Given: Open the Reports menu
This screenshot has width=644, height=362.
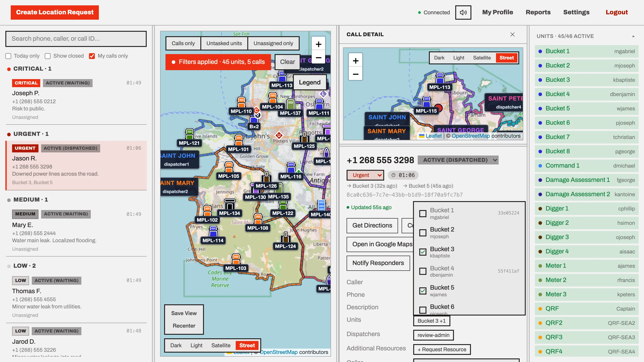Looking at the screenshot, I should pyautogui.click(x=538, y=12).
